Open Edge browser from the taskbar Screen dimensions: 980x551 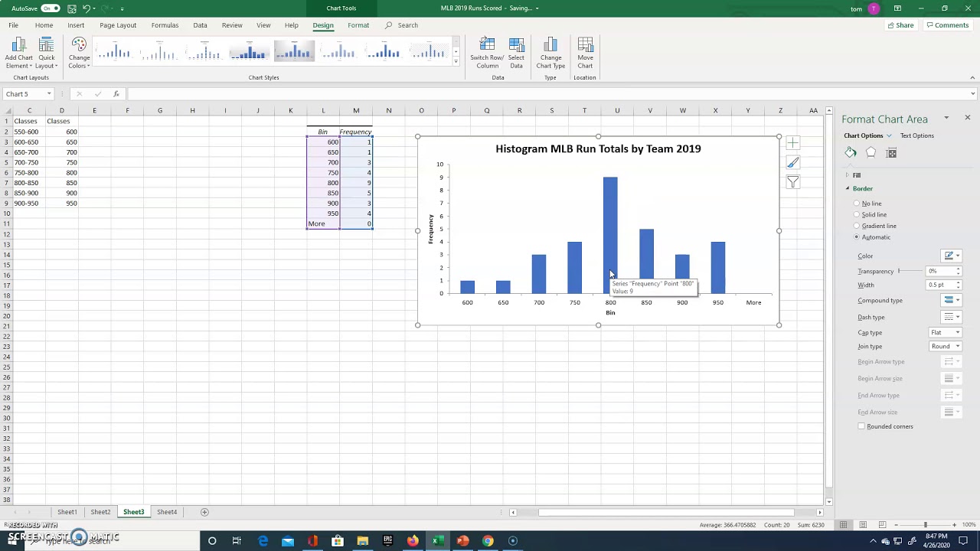(x=263, y=541)
